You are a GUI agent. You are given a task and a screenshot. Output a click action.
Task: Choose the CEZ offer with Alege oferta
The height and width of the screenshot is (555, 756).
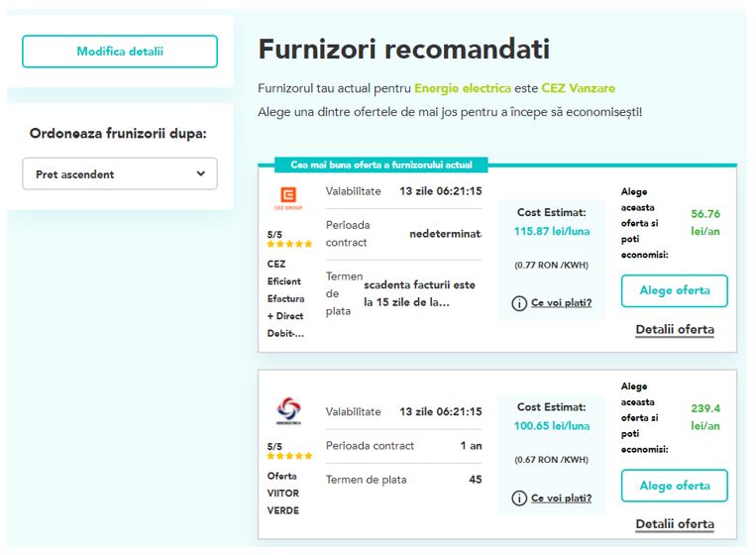[x=674, y=291]
